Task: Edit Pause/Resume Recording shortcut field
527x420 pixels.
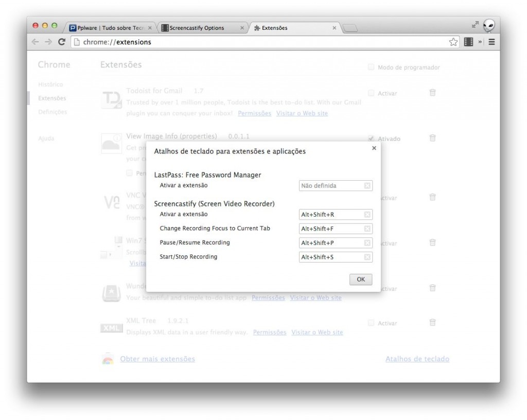Action: coord(336,242)
